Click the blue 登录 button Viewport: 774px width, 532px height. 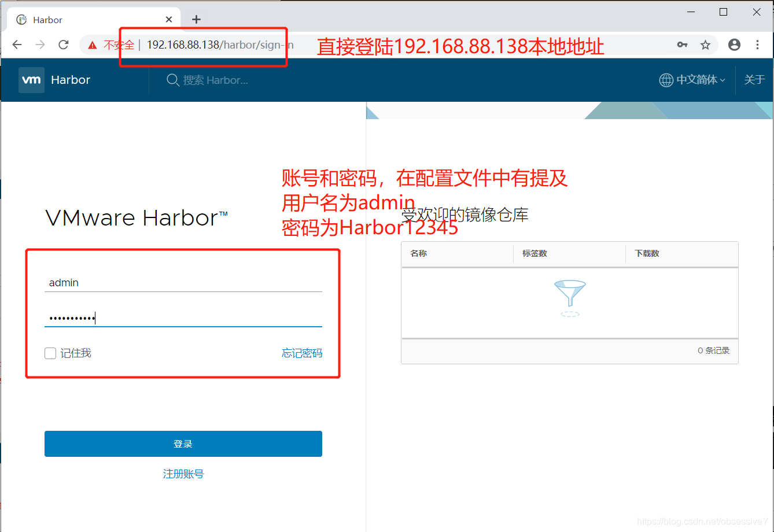tap(183, 444)
